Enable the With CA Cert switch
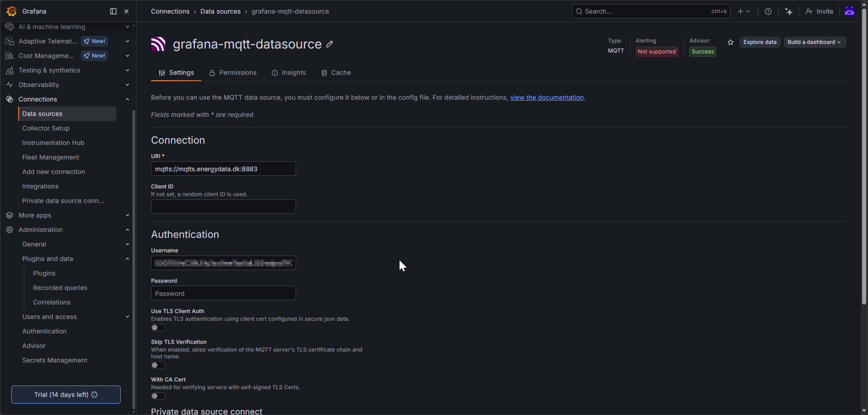This screenshot has width=868, height=415. coord(158,396)
